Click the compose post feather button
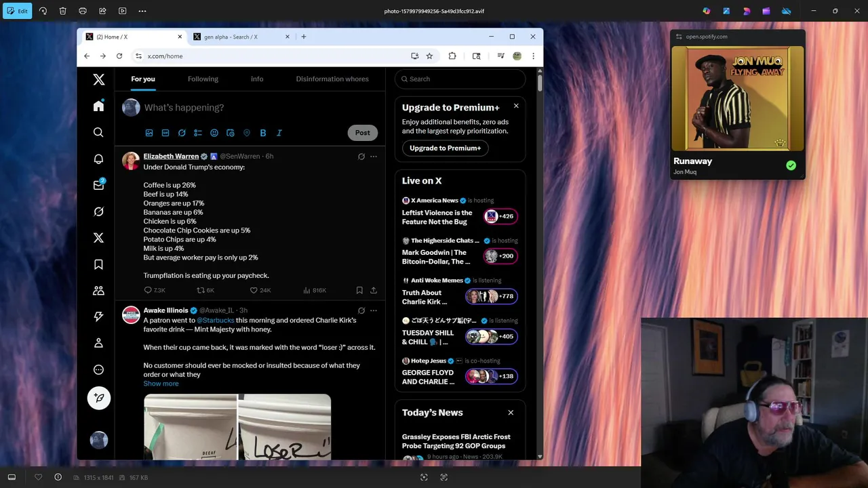The height and width of the screenshot is (488, 868). (99, 398)
